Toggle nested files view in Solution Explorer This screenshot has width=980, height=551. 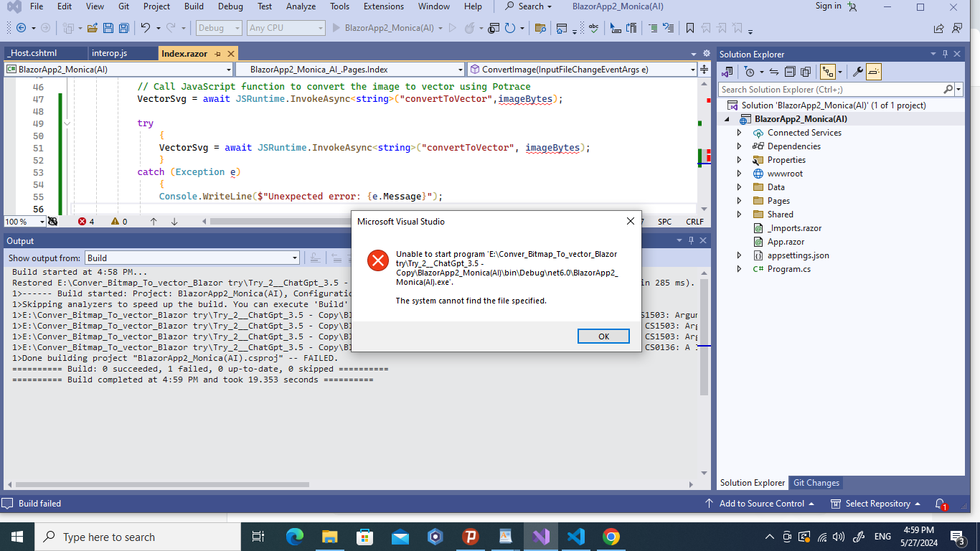(829, 72)
